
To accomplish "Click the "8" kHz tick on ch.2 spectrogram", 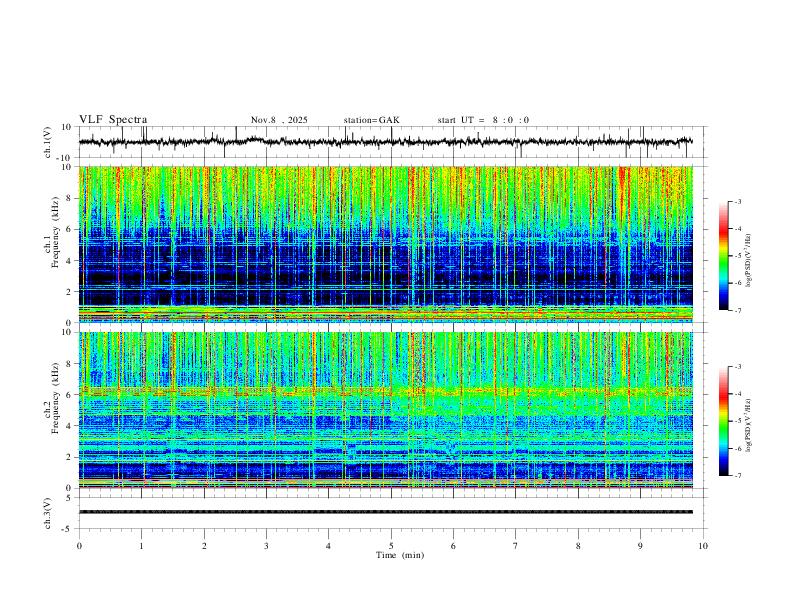I will coord(70,364).
